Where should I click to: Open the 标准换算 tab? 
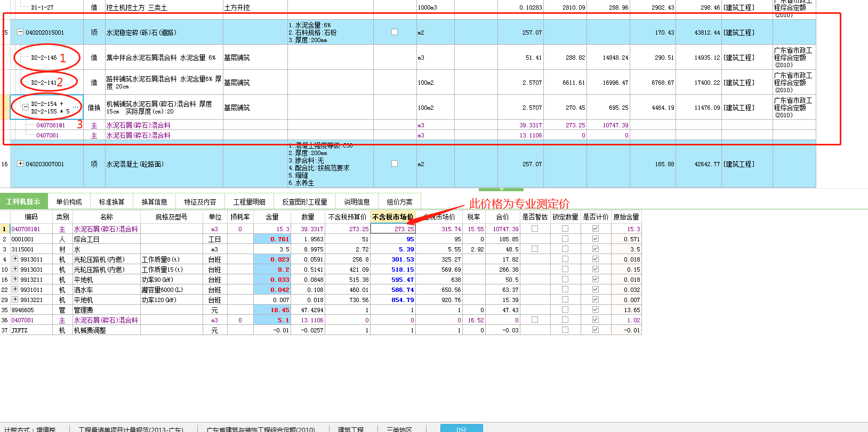111,201
